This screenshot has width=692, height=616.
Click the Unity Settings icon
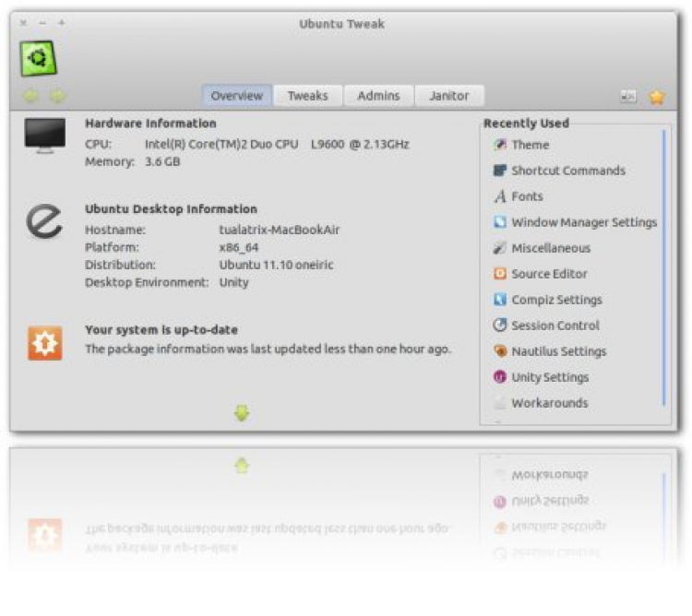499,377
